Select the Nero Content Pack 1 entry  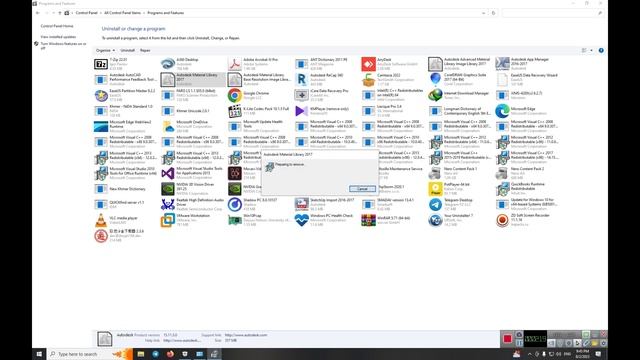pos(460,173)
